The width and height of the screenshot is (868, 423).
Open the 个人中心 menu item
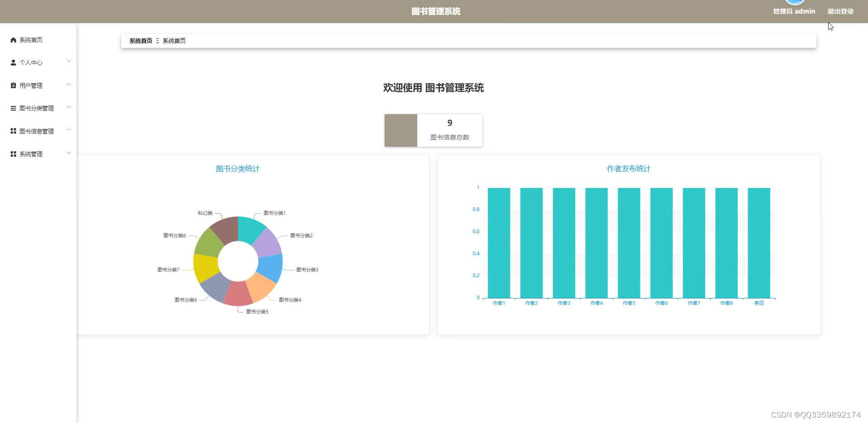point(38,62)
